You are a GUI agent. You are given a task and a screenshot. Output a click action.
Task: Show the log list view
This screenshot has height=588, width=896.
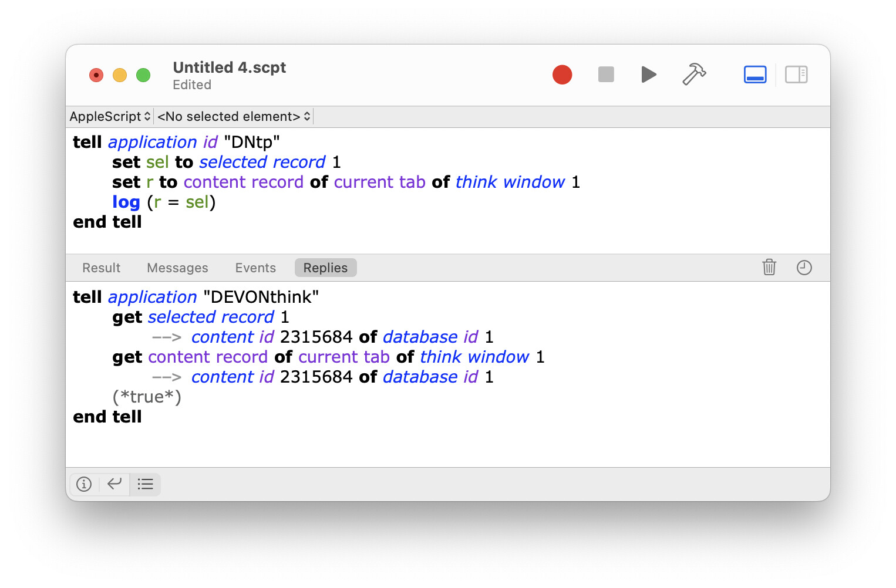(145, 484)
